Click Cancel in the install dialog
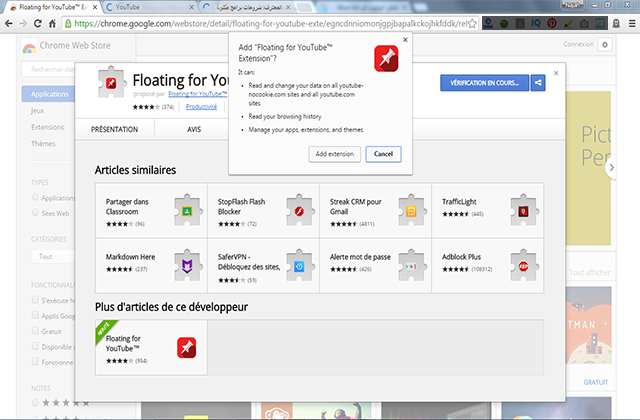The width and height of the screenshot is (640, 420). pos(383,154)
